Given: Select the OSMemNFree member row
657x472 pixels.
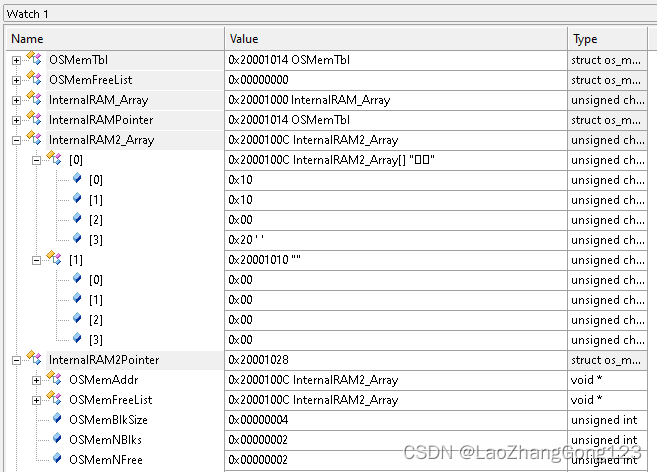Looking at the screenshot, I should [106, 460].
